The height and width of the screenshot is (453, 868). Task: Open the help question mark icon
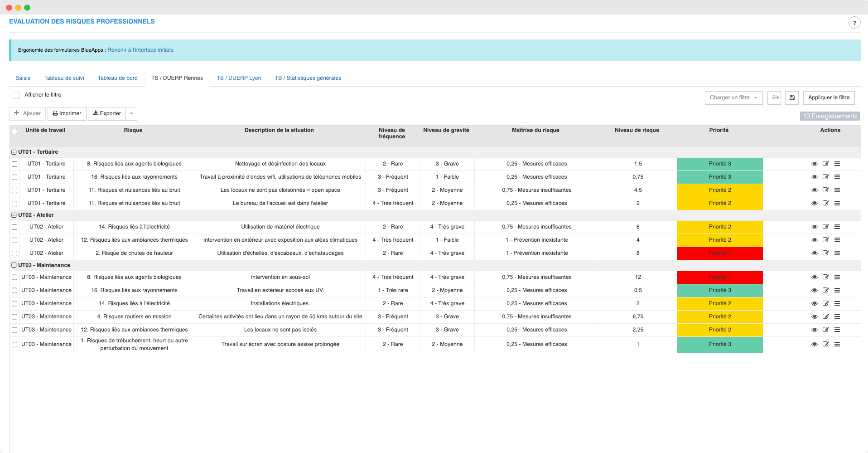pyautogui.click(x=854, y=23)
